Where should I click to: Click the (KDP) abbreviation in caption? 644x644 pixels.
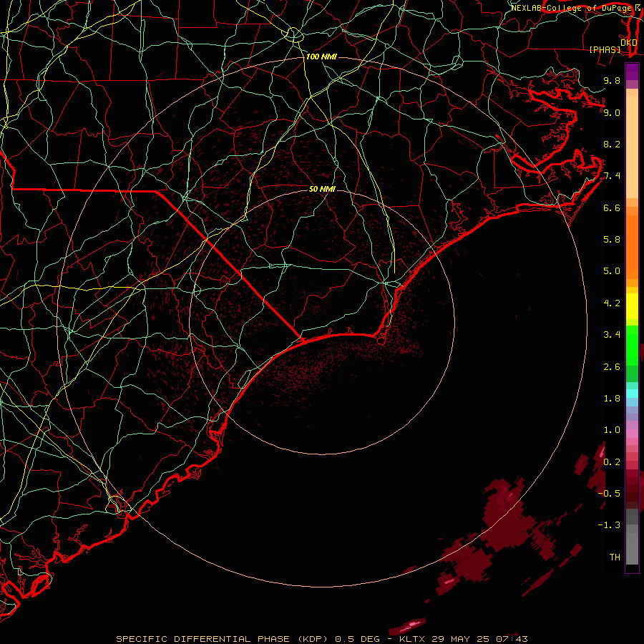[x=314, y=639]
